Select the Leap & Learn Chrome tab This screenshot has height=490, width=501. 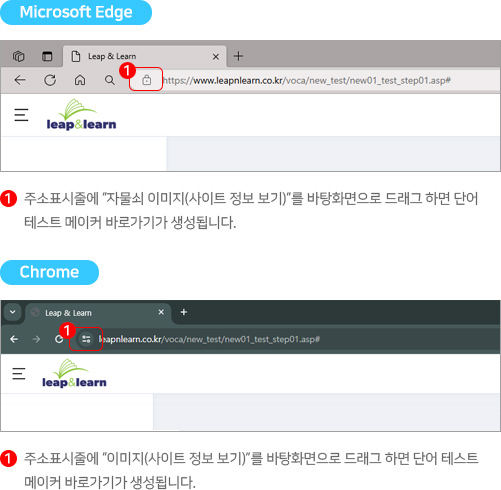(x=98, y=313)
